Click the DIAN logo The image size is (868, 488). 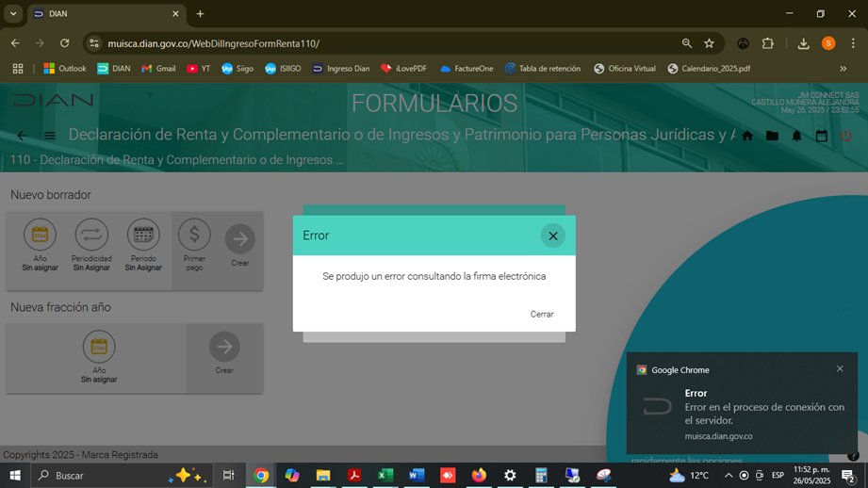tap(53, 100)
